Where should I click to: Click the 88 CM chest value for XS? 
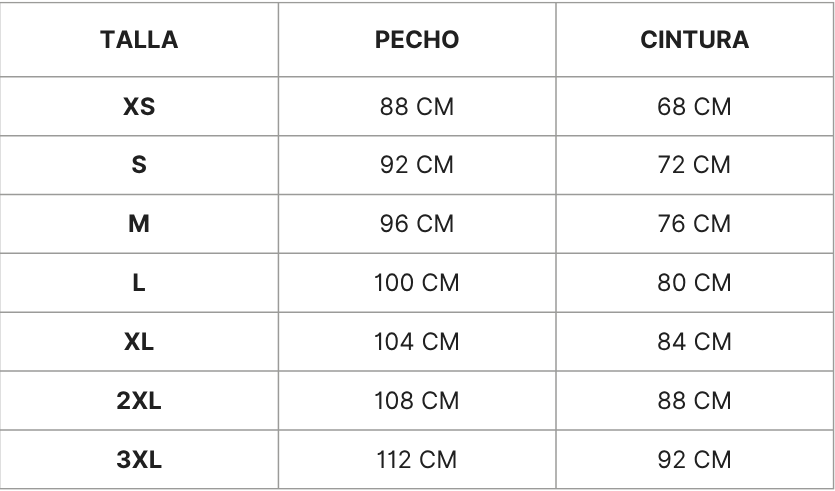pos(417,107)
